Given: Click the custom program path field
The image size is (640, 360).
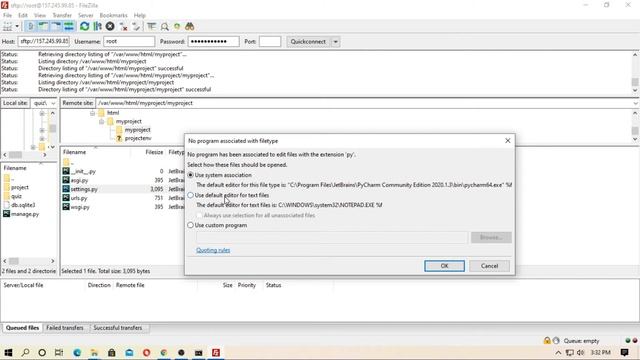Looking at the screenshot, I should coord(332,237).
